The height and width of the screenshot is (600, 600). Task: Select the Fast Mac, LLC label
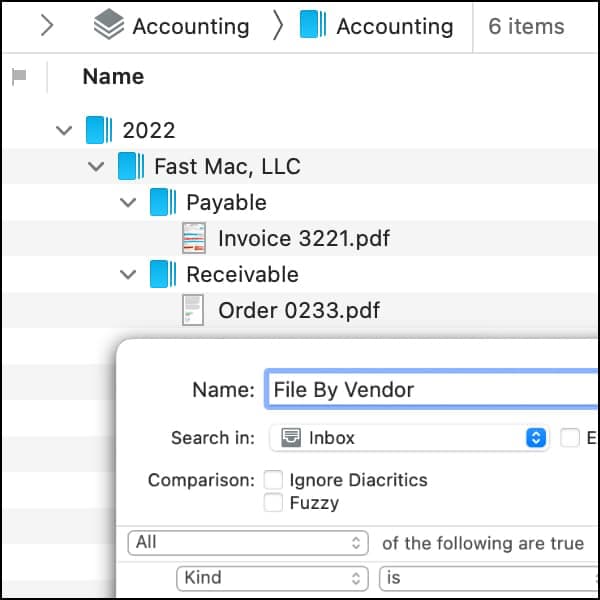(227, 167)
